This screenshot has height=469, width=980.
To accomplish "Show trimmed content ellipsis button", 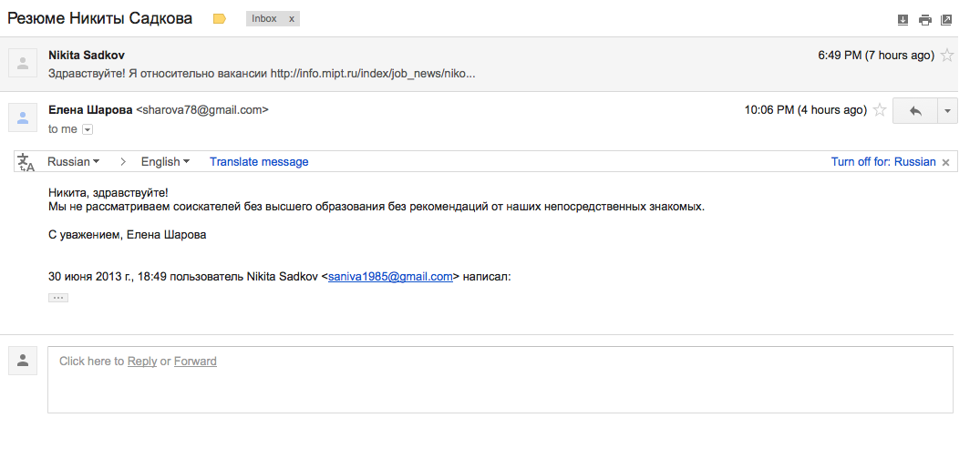I will coord(58,298).
